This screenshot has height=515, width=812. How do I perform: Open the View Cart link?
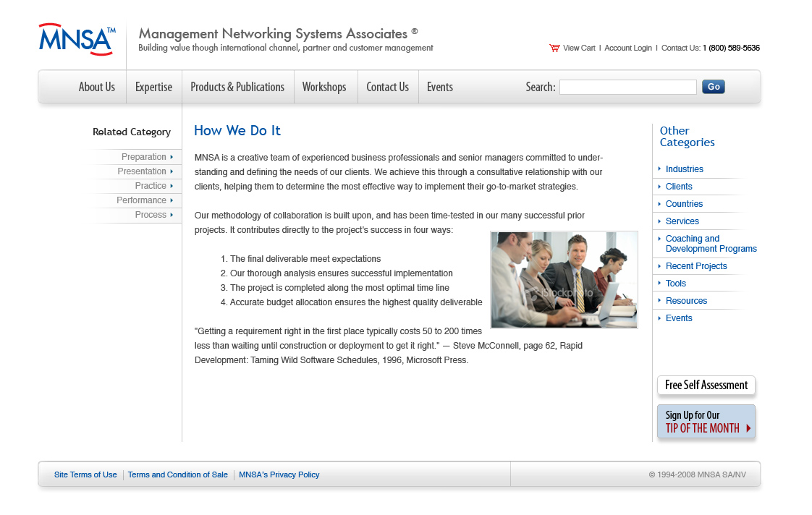[579, 48]
